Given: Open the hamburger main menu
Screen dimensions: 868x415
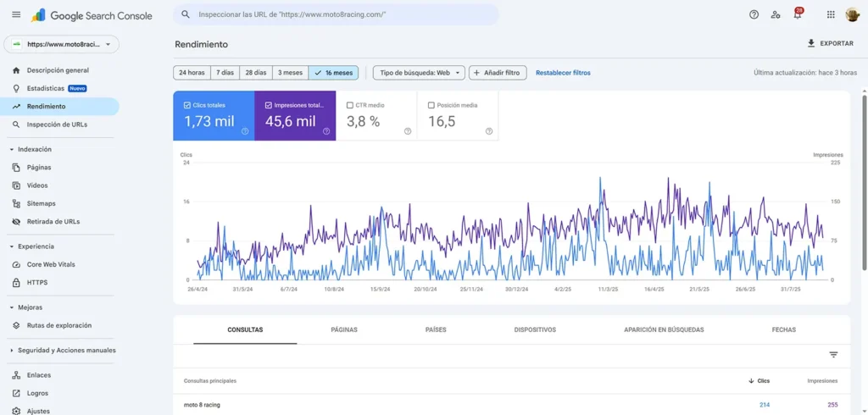Looking at the screenshot, I should tap(16, 14).
